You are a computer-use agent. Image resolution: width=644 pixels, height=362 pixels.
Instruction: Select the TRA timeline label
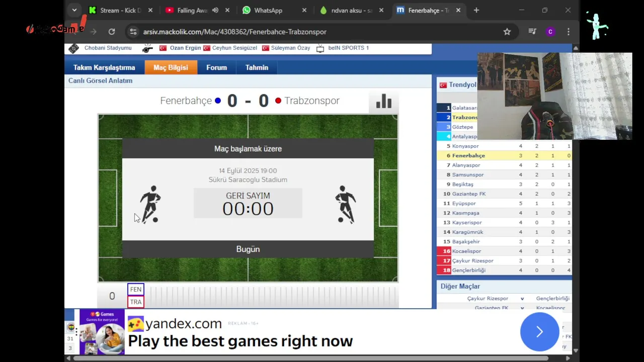(136, 302)
